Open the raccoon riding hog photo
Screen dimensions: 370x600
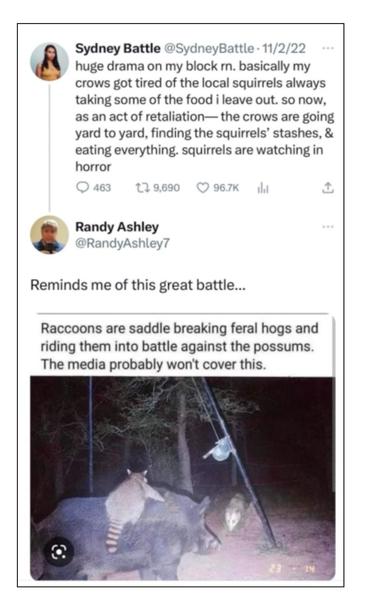[x=183, y=478]
